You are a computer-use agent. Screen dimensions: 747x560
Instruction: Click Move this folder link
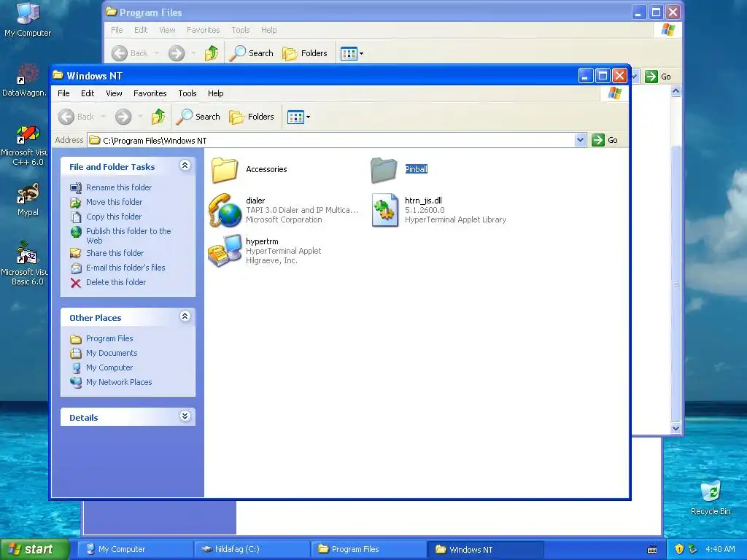pos(114,202)
